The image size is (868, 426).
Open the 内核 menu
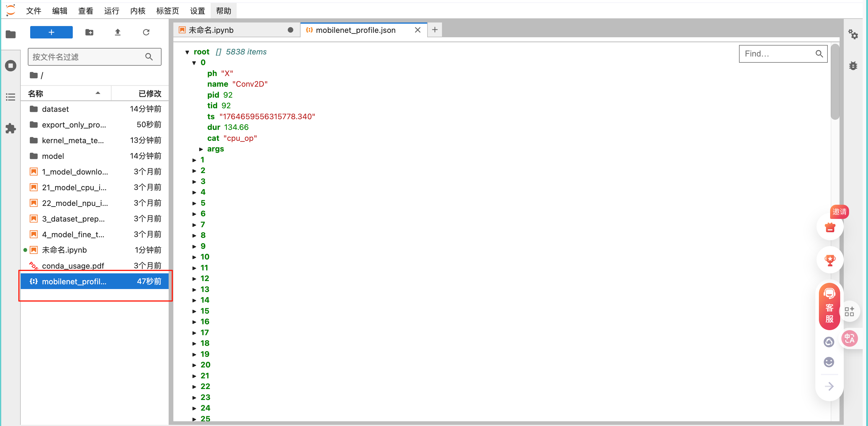click(138, 11)
